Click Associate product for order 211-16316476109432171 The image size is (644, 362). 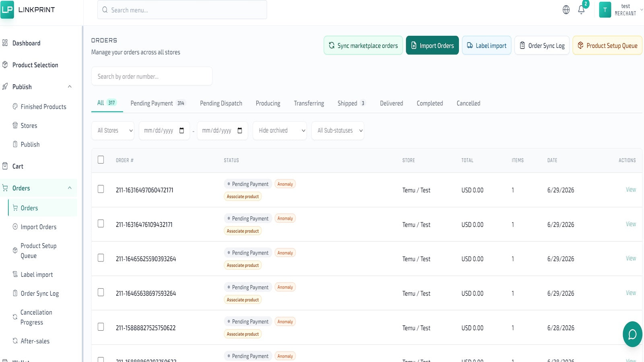point(243,231)
